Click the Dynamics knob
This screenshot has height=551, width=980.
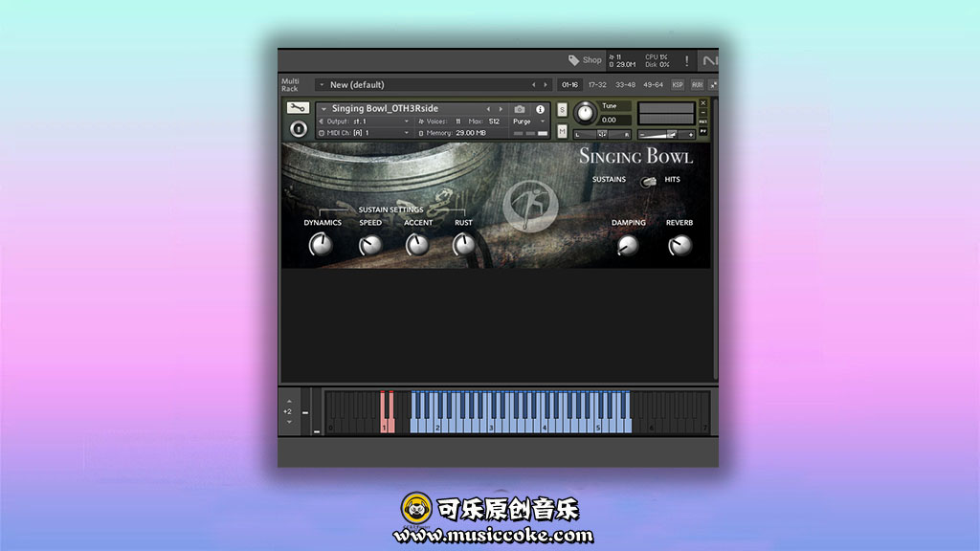pos(321,244)
